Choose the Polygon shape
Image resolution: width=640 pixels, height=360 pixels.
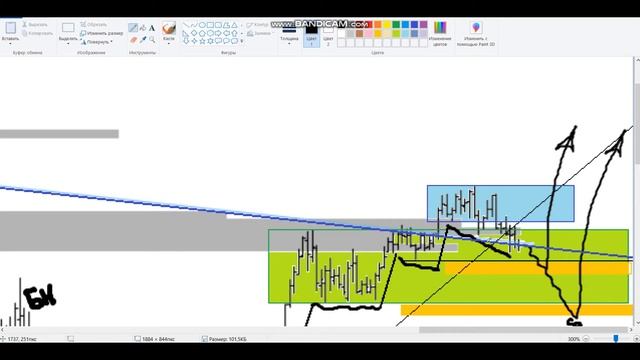coord(227,25)
